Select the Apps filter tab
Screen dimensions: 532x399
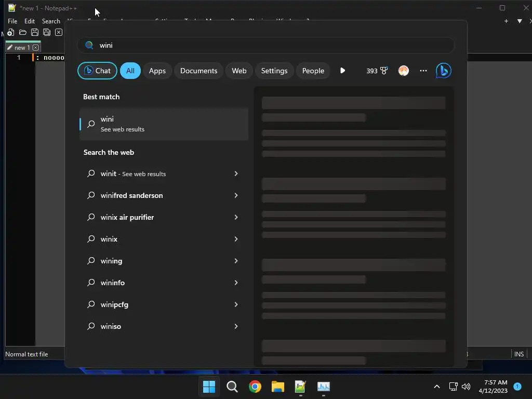(x=157, y=71)
